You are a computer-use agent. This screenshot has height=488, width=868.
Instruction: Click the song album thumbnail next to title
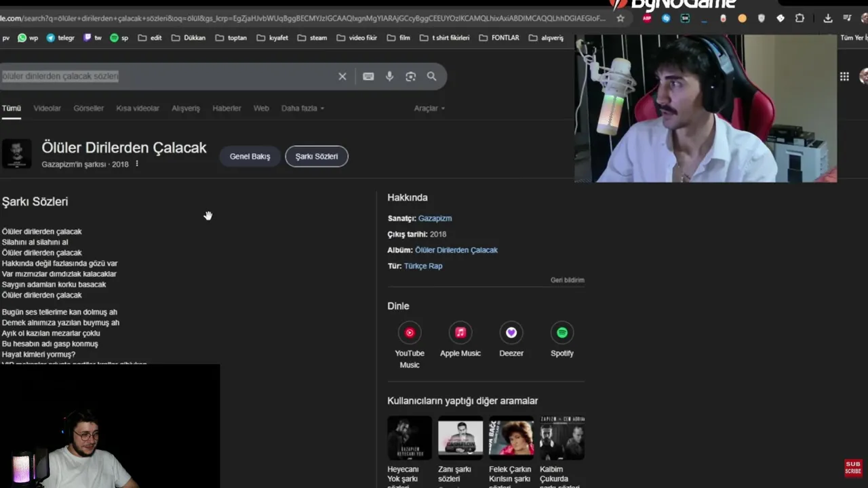(16, 154)
